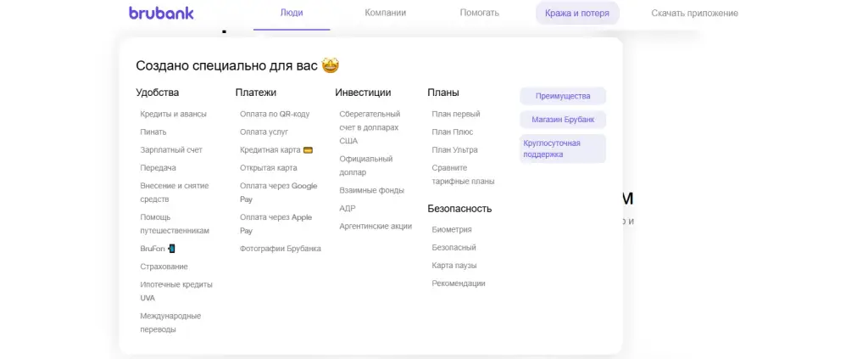
Task: Click the Безопасность section heading
Action: [459, 209]
